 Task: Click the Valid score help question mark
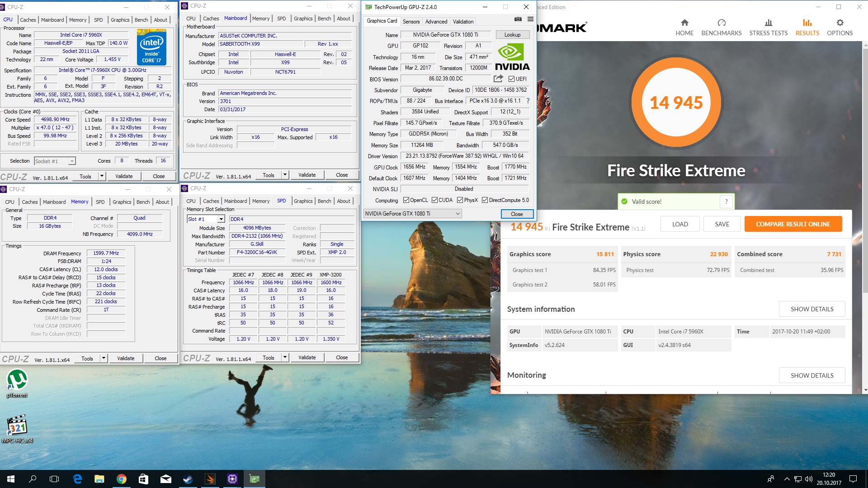click(x=726, y=202)
